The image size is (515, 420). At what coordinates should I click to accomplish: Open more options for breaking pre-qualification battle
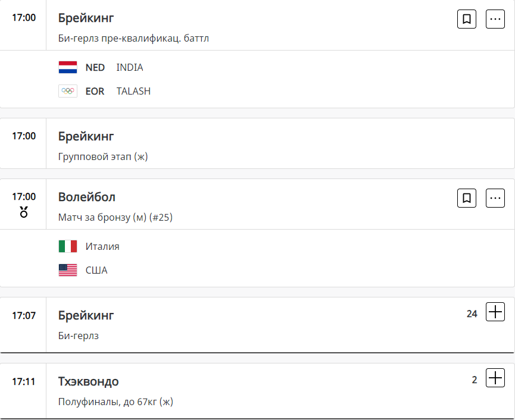[495, 19]
